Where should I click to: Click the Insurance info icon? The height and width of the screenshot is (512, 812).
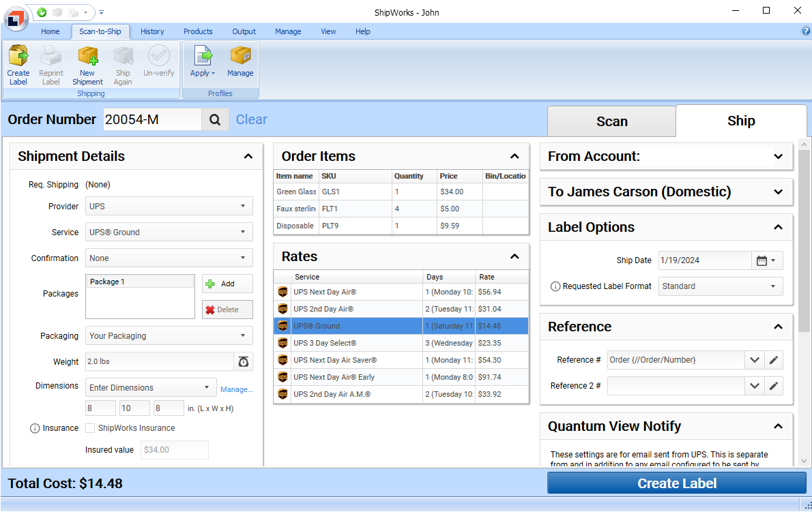pos(35,428)
